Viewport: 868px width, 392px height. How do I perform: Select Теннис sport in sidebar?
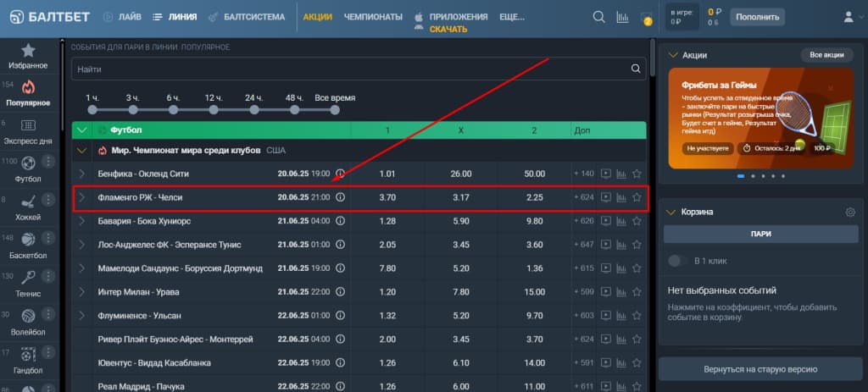click(x=28, y=284)
